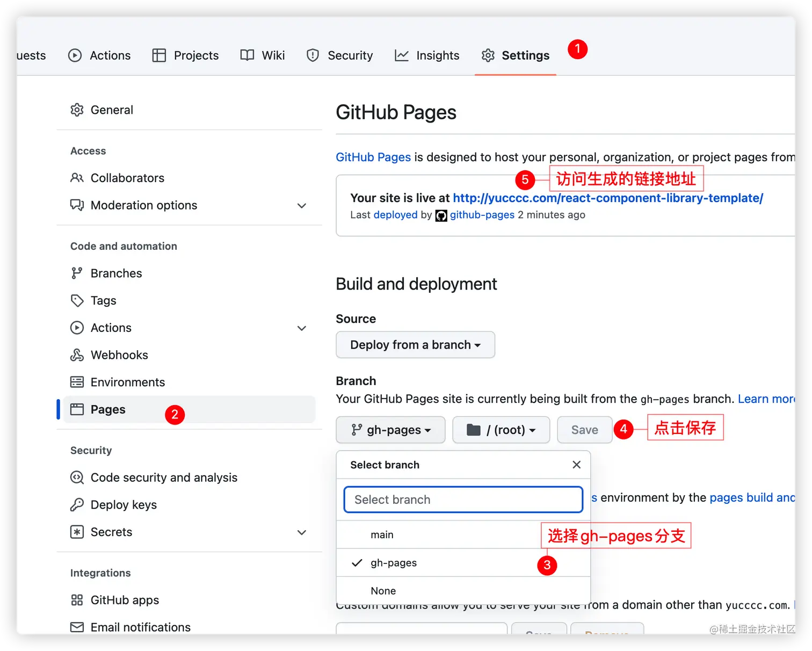Click the Save button next to root
The height and width of the screenshot is (651, 812).
585,430
